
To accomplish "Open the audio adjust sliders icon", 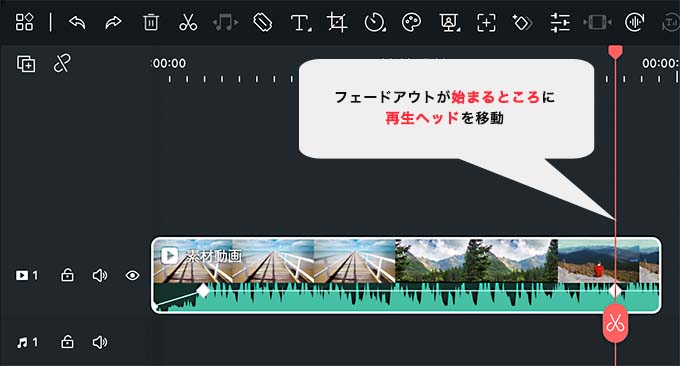I will (x=560, y=23).
